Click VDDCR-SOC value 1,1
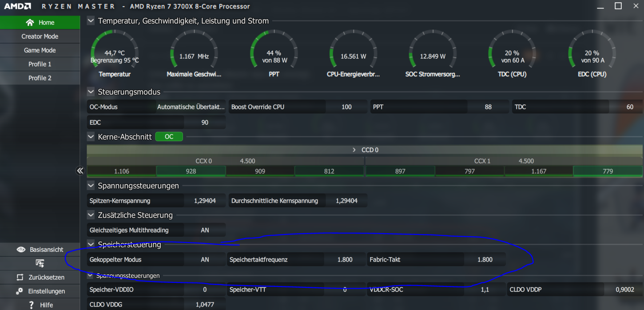 point(485,290)
